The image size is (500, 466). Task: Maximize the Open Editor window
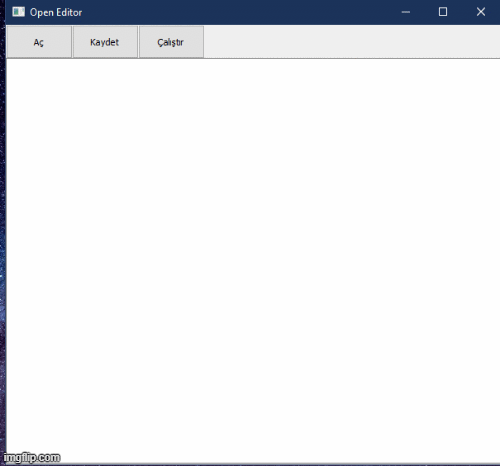pyautogui.click(x=443, y=12)
